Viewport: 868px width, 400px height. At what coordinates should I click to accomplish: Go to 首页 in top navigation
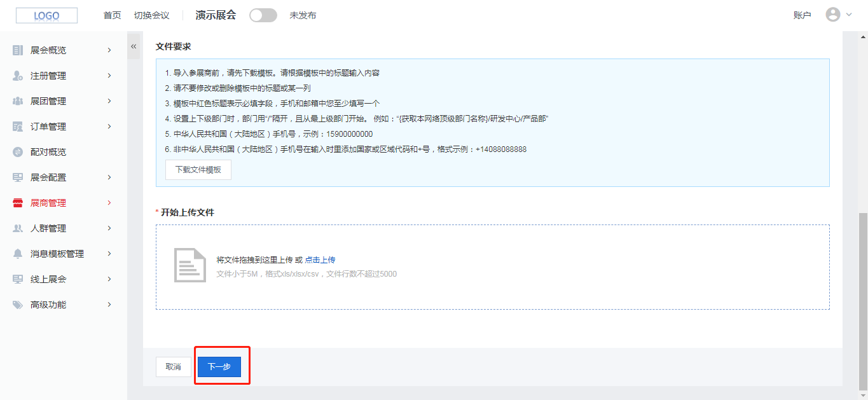pos(112,15)
